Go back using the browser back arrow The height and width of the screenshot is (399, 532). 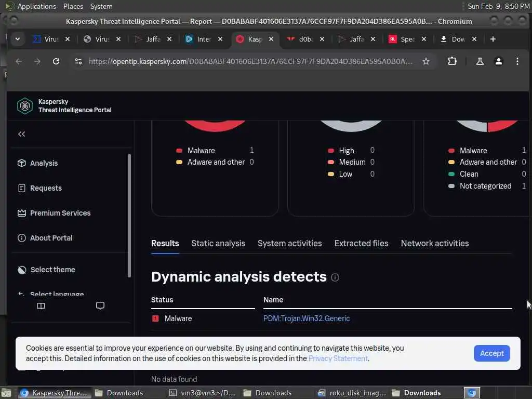point(19,61)
